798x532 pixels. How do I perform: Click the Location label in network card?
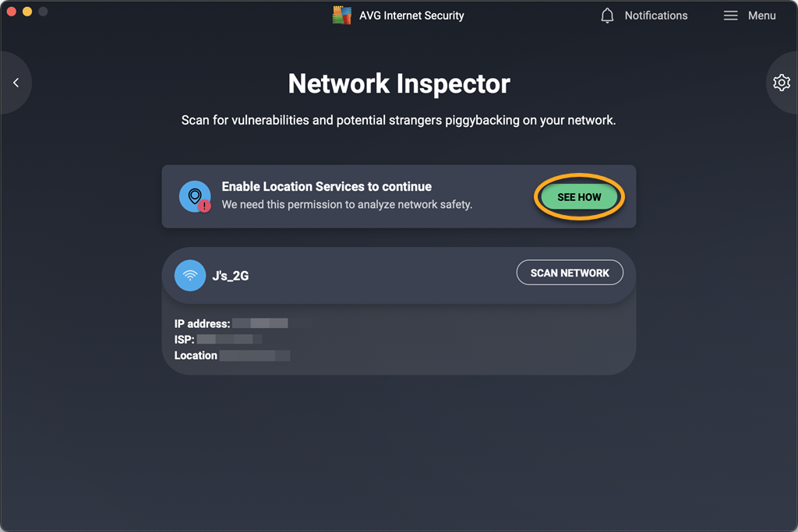coord(196,355)
